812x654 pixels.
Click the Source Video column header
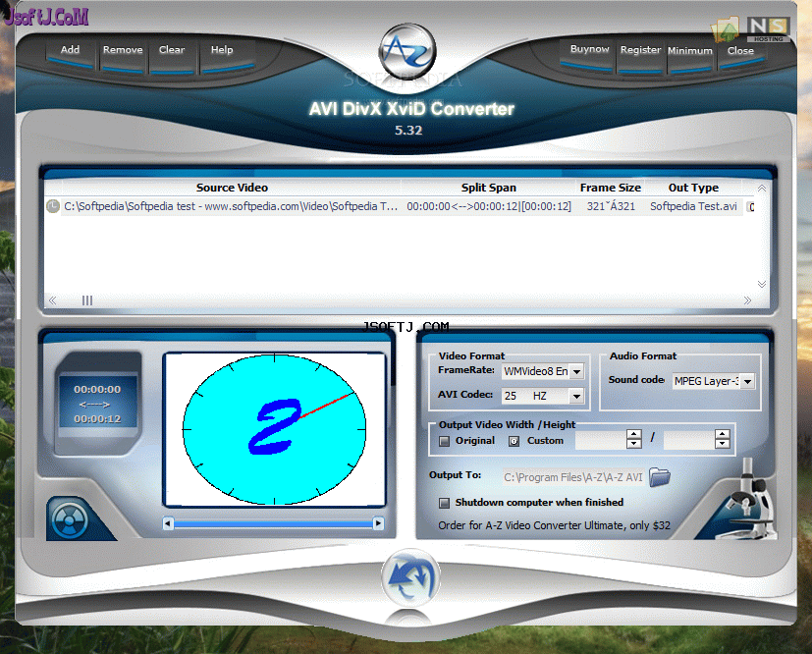pos(232,188)
